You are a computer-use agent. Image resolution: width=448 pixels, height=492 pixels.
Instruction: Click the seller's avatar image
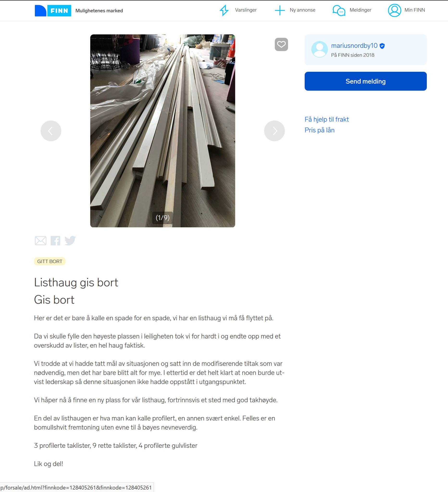[319, 49]
